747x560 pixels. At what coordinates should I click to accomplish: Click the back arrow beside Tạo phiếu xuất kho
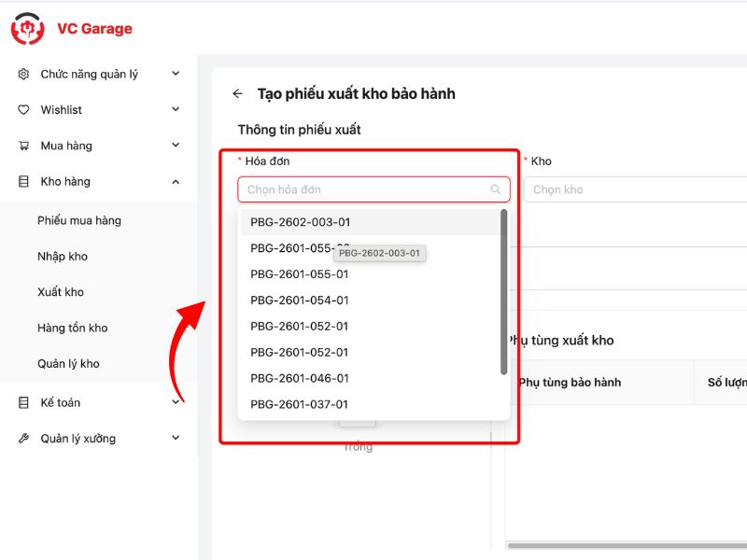(x=237, y=93)
